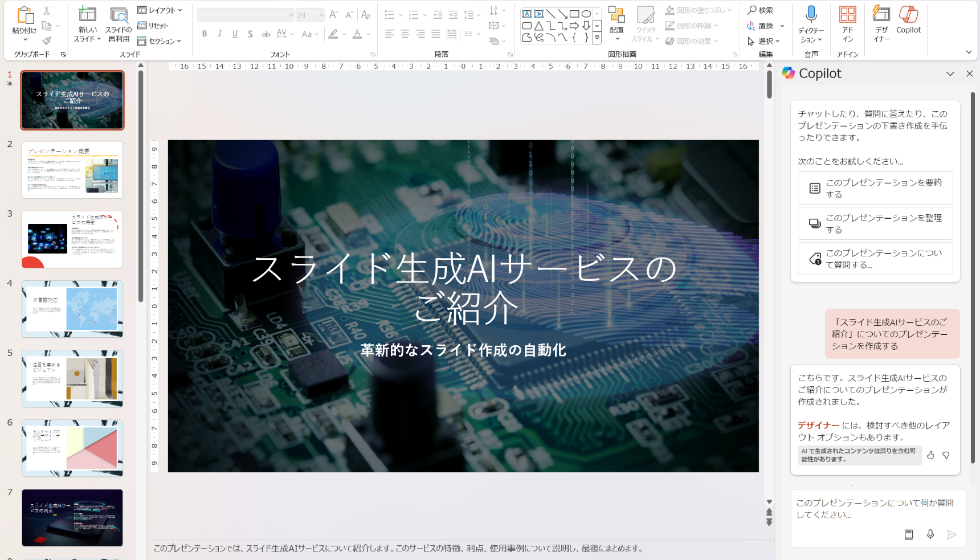Apply strikethrough formatting
The width and height of the screenshot is (980, 560).
[266, 34]
